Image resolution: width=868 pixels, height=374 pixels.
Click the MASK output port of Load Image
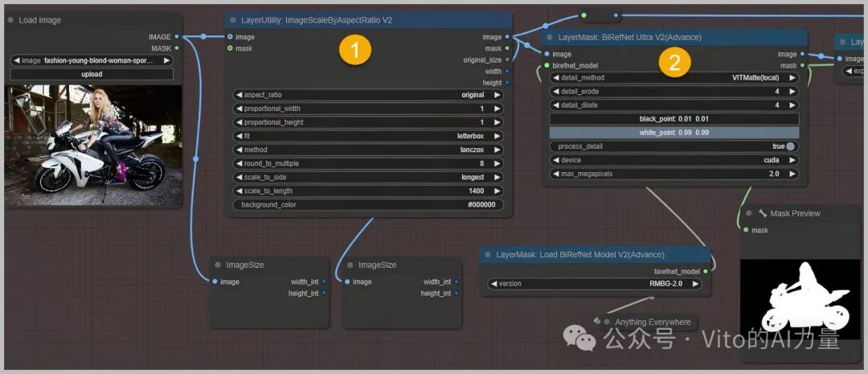[177, 48]
